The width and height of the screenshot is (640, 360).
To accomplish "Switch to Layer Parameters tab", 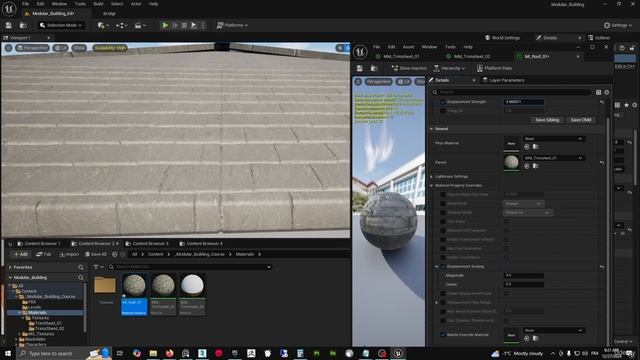I will (503, 80).
